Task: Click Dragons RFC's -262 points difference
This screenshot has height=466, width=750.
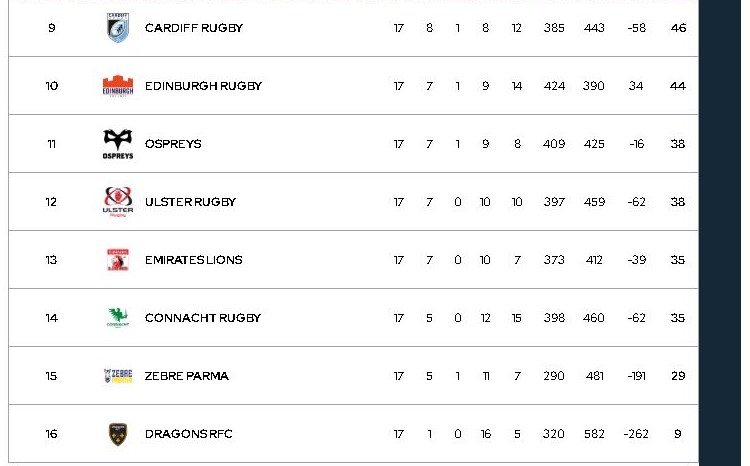Action: pyautogui.click(x=636, y=434)
